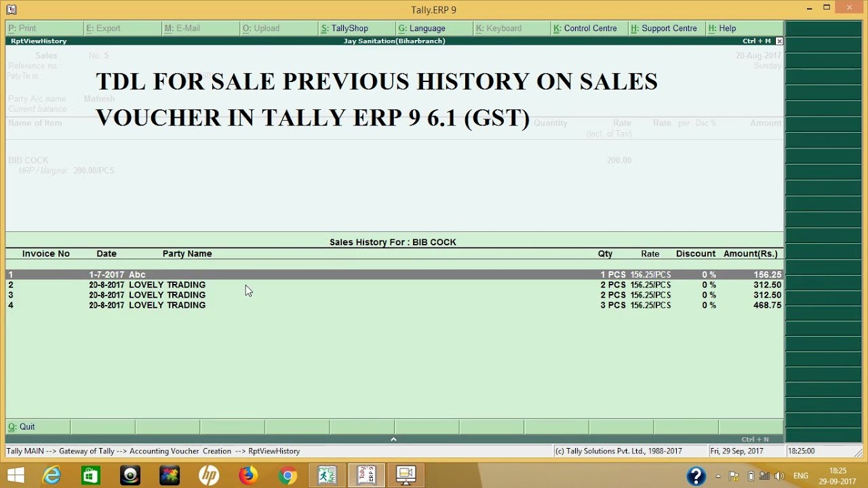Open the K: Control Centre
The image size is (868, 488).
click(590, 28)
